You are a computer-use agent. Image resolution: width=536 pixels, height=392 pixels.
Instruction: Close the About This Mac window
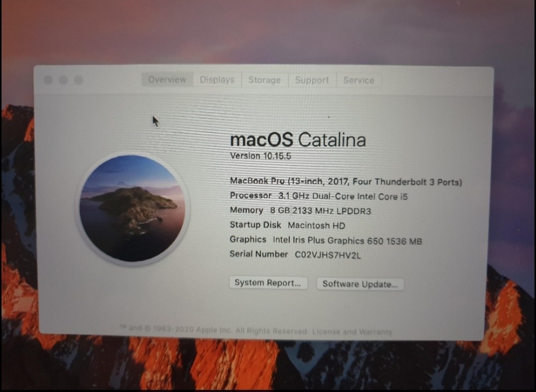48,80
